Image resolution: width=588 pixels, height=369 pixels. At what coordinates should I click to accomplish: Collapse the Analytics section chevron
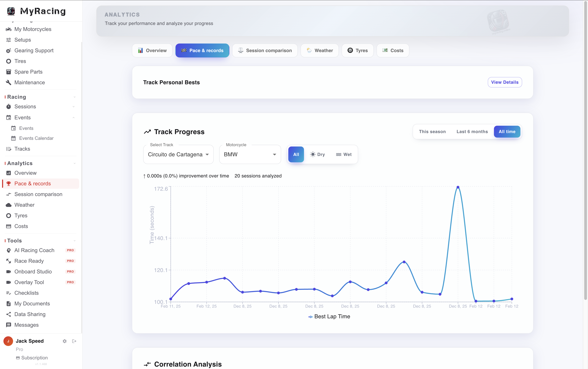click(74, 164)
